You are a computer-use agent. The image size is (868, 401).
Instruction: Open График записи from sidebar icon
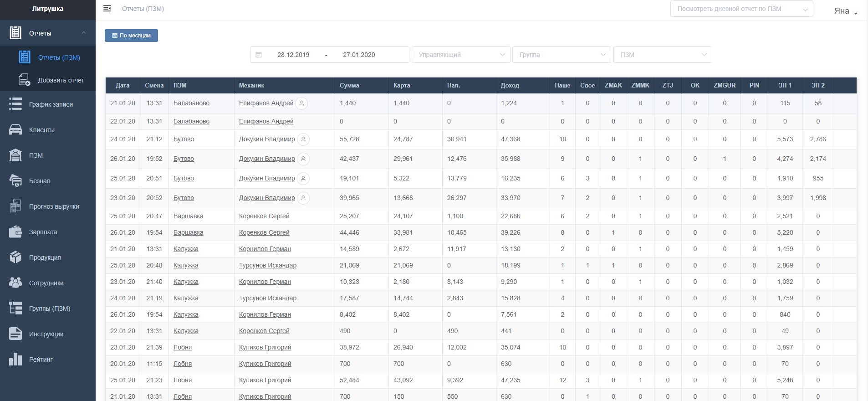coord(15,104)
